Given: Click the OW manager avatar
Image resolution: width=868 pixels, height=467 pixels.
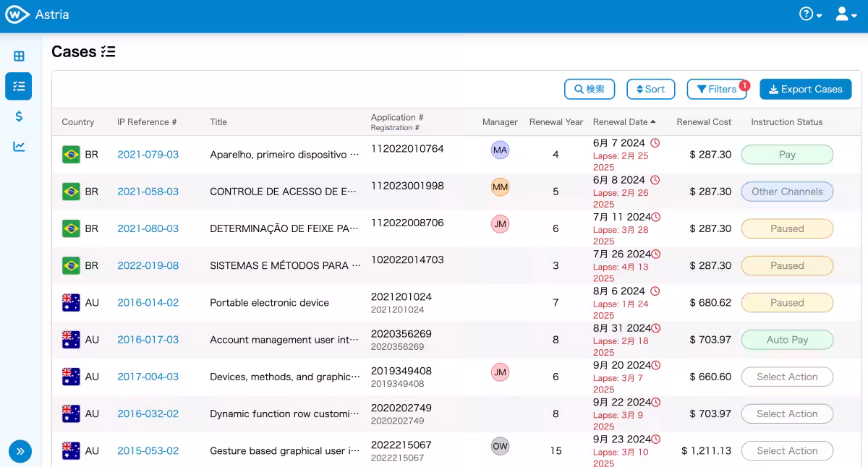Looking at the screenshot, I should click(x=500, y=446).
